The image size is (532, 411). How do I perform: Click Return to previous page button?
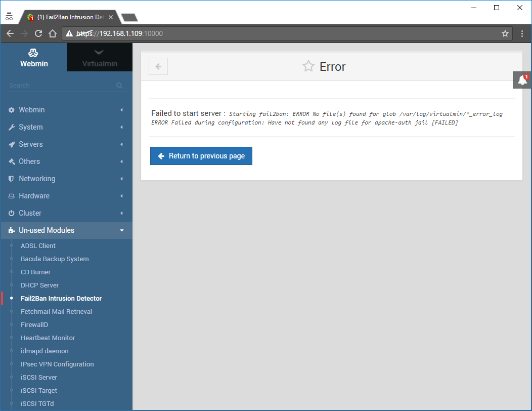[x=201, y=156]
